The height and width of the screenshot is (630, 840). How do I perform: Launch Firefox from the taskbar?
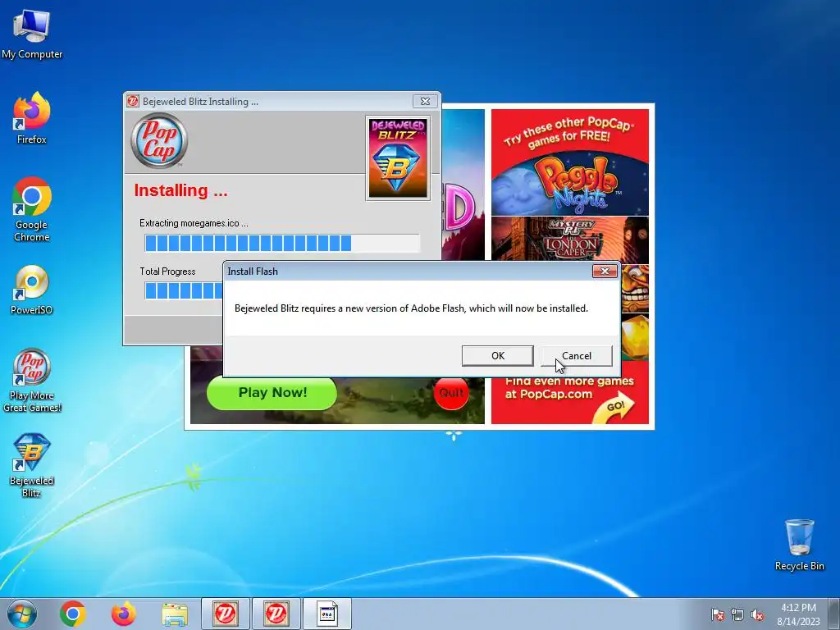(123, 614)
